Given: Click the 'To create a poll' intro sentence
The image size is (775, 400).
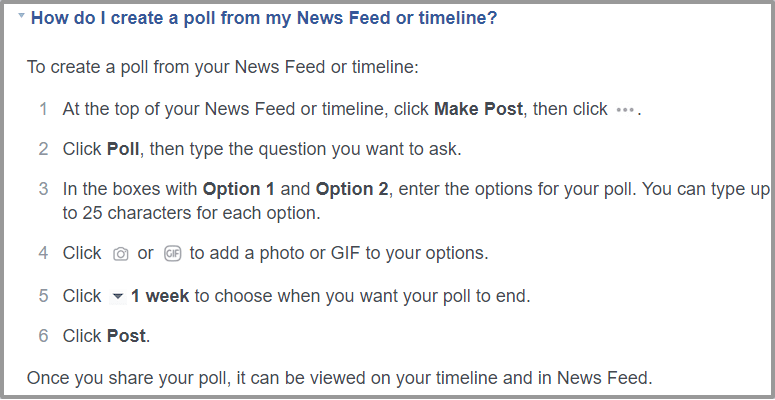Looking at the screenshot, I should click(222, 67).
